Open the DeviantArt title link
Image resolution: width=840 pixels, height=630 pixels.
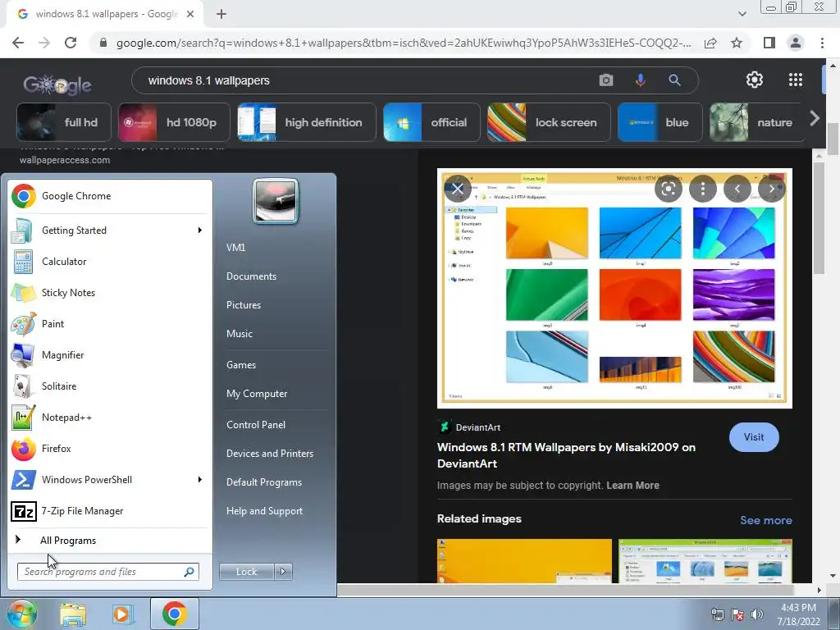pos(566,455)
